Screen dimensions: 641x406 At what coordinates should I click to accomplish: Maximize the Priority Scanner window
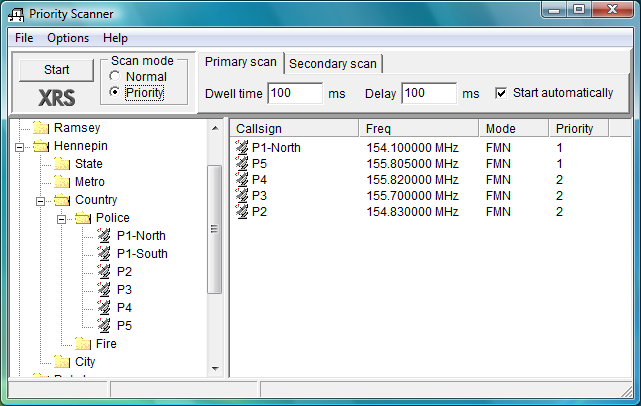(x=578, y=9)
